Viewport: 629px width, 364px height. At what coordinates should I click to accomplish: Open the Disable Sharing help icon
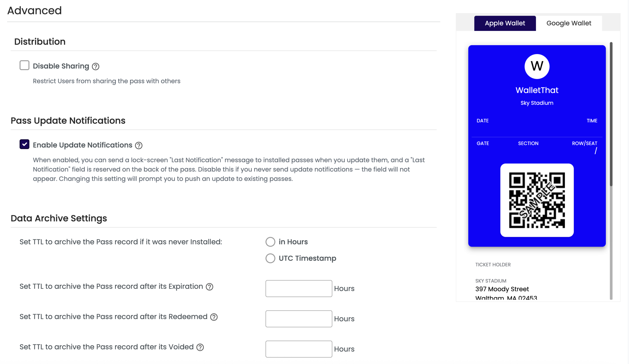coord(96,66)
